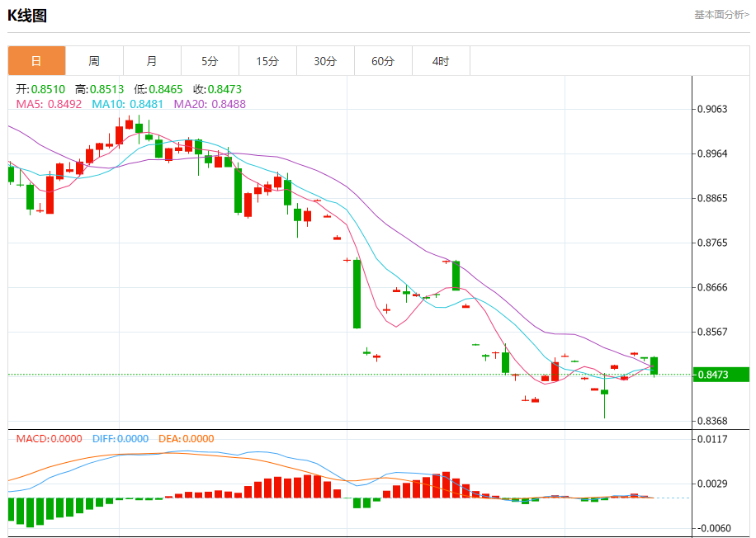This screenshot has height=538, width=756.
Task: Open the 15分 interval tab
Action: click(x=268, y=61)
